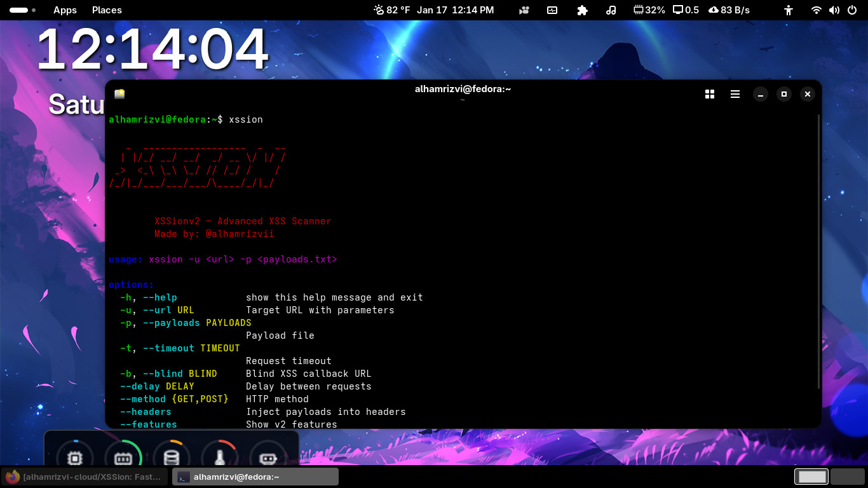Click the 'options:' heading in terminal
Viewport: 868px width, 488px height.
[x=132, y=285]
